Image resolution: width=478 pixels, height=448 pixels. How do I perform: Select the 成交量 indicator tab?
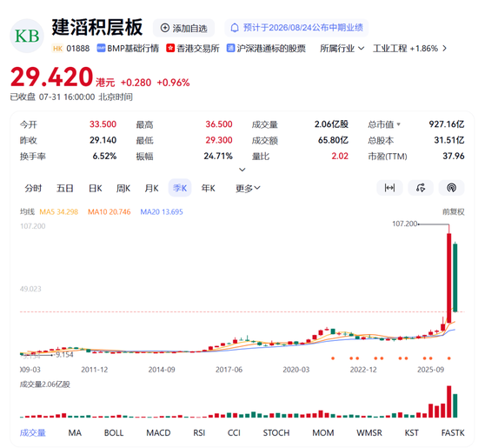(33, 432)
